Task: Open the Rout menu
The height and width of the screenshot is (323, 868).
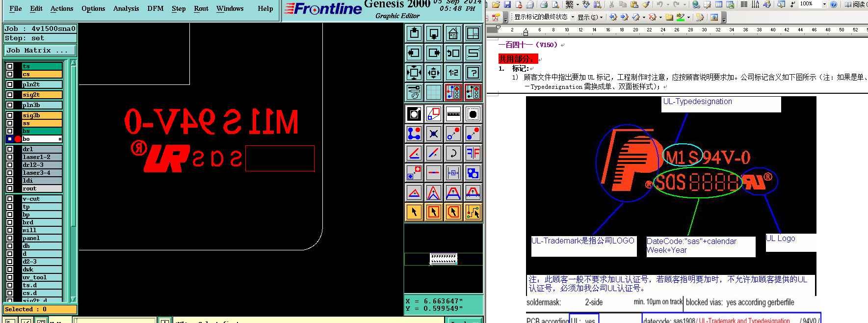Action: [x=201, y=9]
